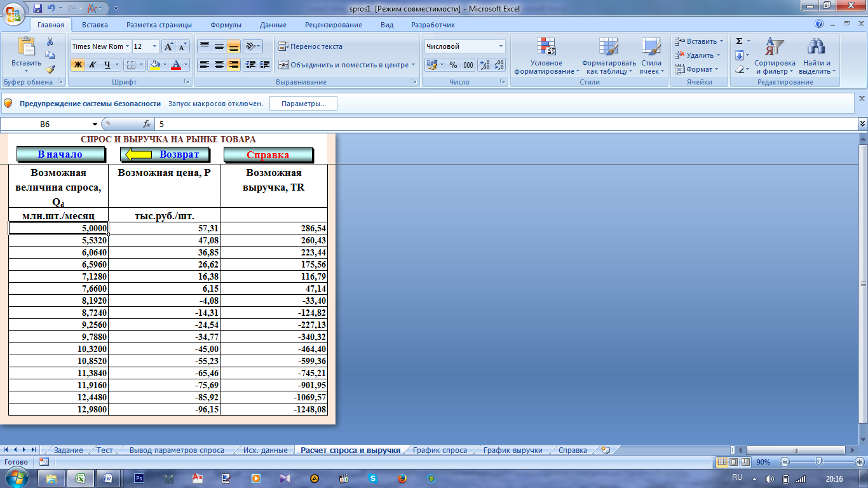Align cell text left
868x488 pixels.
click(x=204, y=65)
